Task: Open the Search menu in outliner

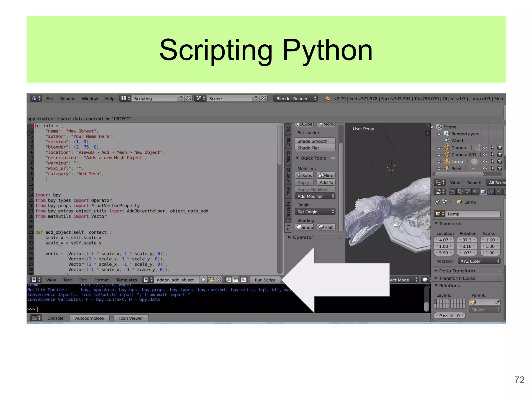Action: pyautogui.click(x=474, y=182)
